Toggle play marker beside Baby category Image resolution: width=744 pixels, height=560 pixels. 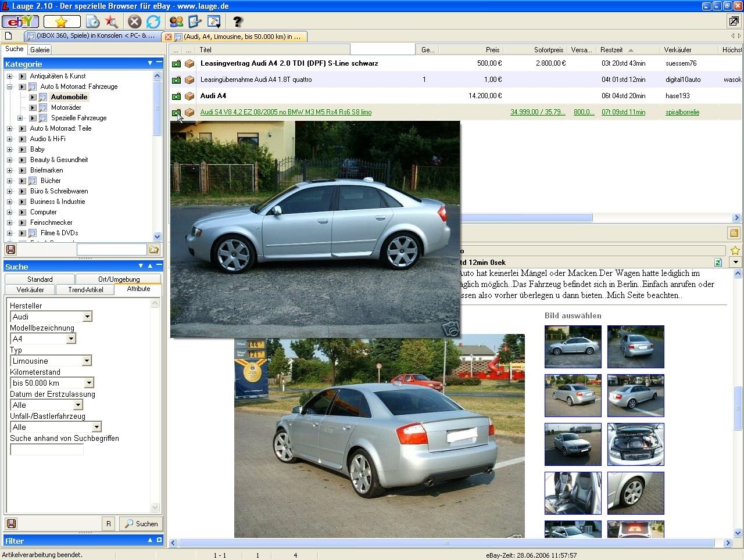click(22, 149)
